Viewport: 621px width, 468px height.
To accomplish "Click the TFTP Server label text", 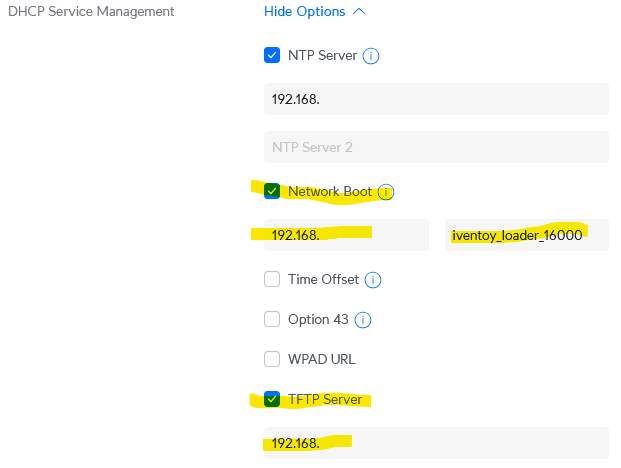I will pos(325,399).
